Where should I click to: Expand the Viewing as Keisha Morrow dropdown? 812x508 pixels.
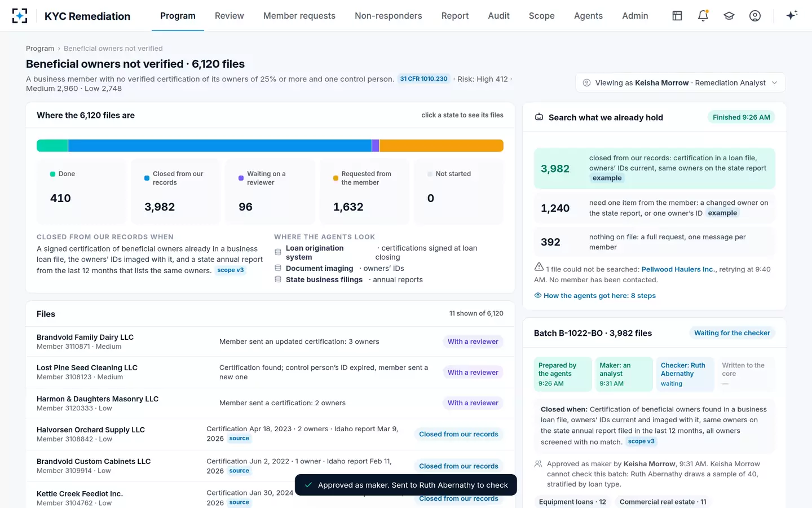pyautogui.click(x=681, y=83)
